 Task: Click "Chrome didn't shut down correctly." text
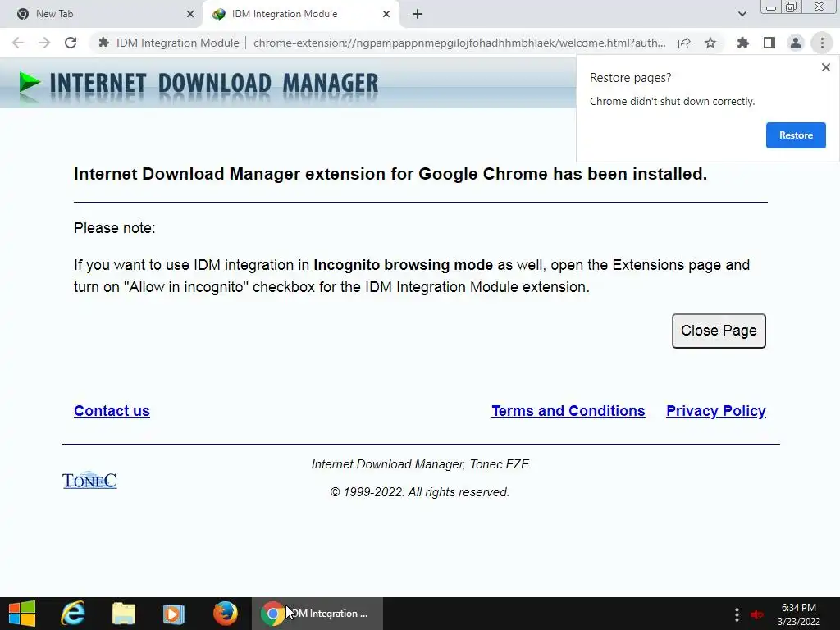[x=672, y=101]
